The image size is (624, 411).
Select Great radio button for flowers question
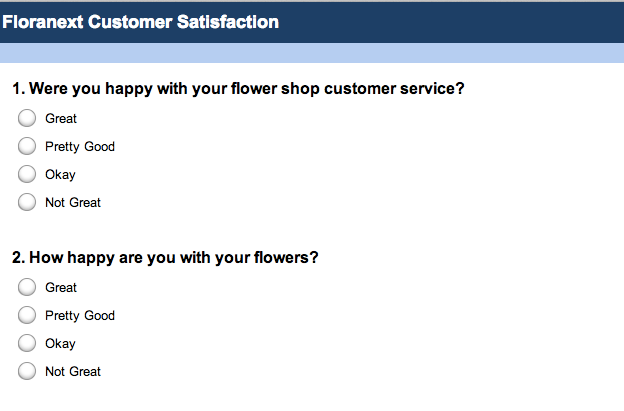[27, 287]
